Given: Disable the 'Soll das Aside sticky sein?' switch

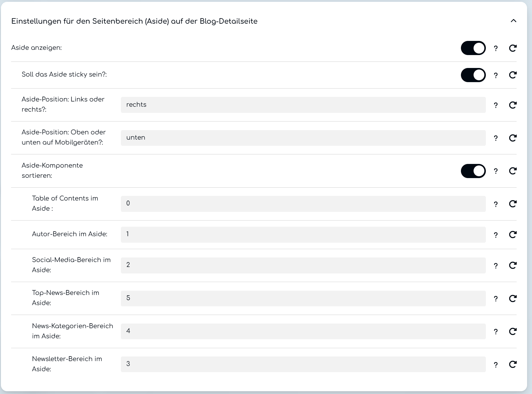Looking at the screenshot, I should click(473, 75).
